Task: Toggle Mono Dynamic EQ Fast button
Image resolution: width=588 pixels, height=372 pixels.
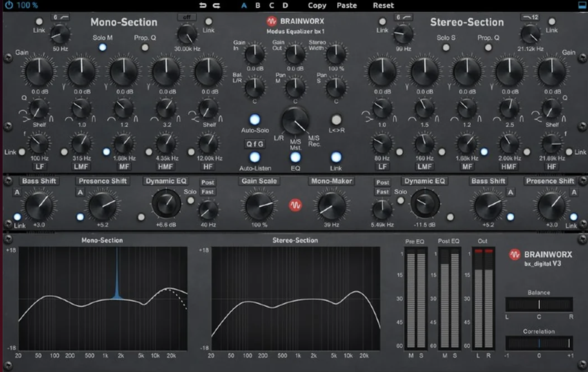Action: point(208,192)
